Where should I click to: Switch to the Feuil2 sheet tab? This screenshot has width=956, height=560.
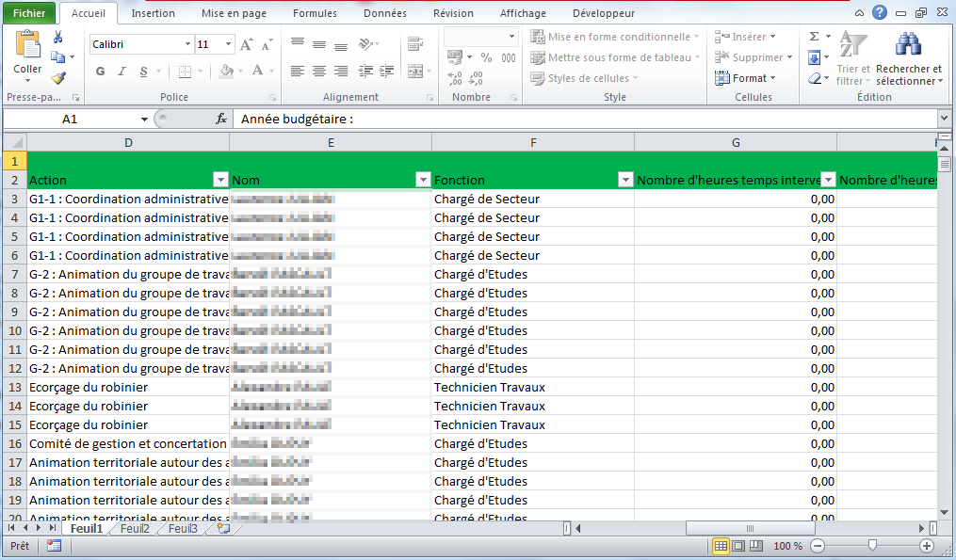tap(135, 529)
